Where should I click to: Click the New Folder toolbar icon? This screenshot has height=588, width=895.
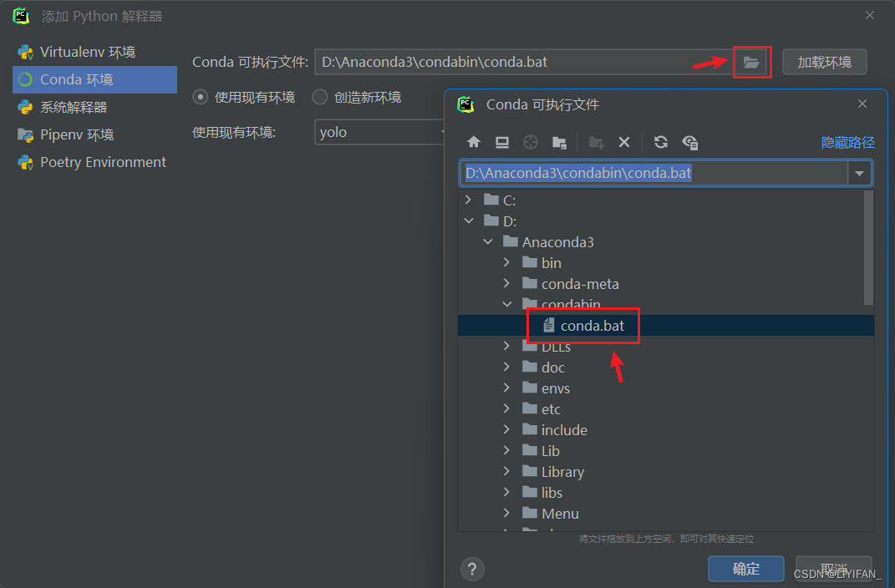click(596, 142)
